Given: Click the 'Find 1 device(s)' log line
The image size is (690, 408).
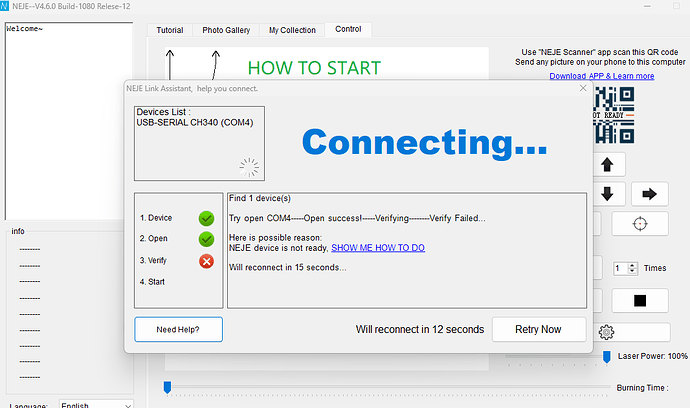Looking at the screenshot, I should (260, 198).
